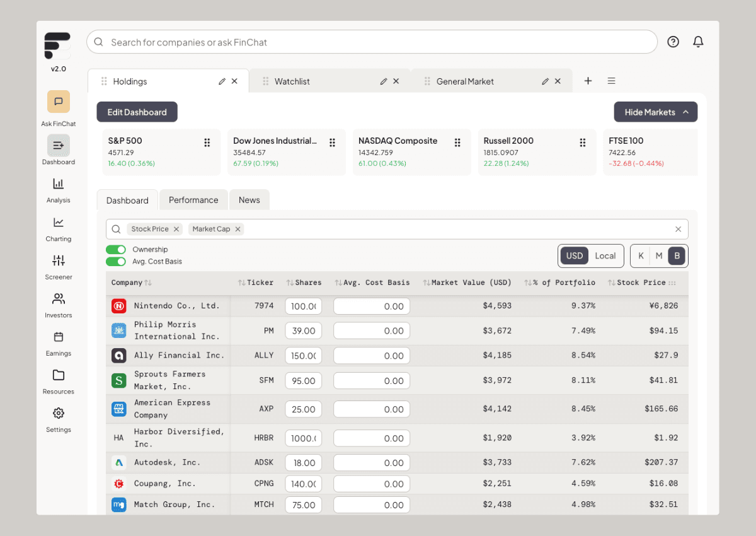
Task: Open the Earnings calendar icon
Action: click(58, 337)
